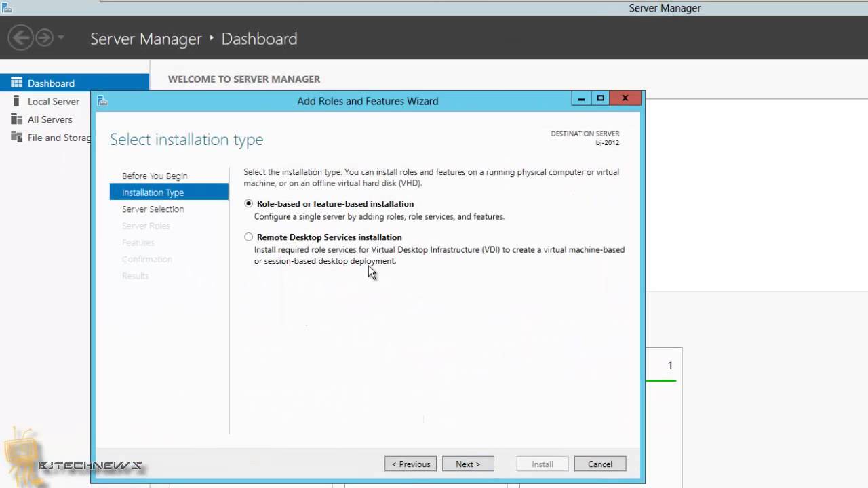Image resolution: width=868 pixels, height=488 pixels.
Task: Select Remote Desktop Services installation radio button
Action: [249, 237]
